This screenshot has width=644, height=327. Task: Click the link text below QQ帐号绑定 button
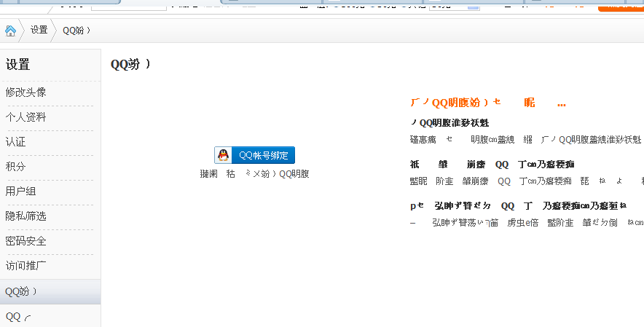pos(254,174)
